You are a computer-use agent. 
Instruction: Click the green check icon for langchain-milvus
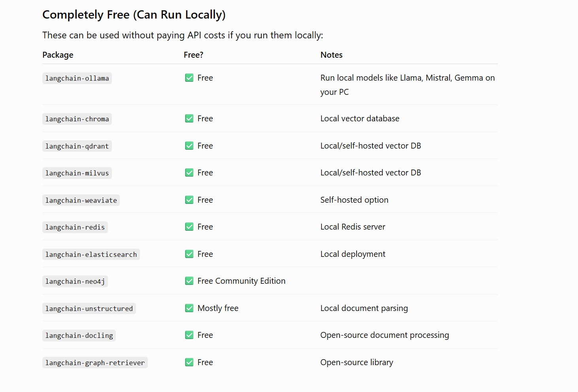pyautogui.click(x=189, y=173)
